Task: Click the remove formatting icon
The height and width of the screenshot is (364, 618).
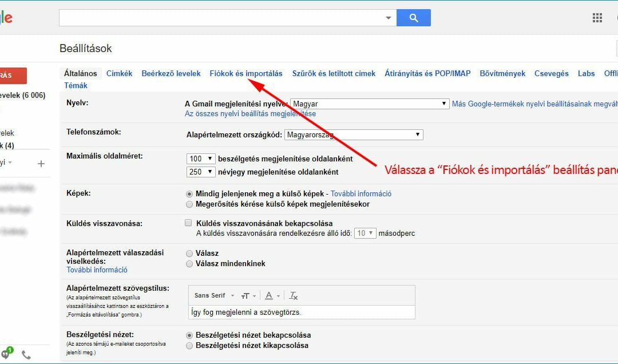Action: point(294,296)
